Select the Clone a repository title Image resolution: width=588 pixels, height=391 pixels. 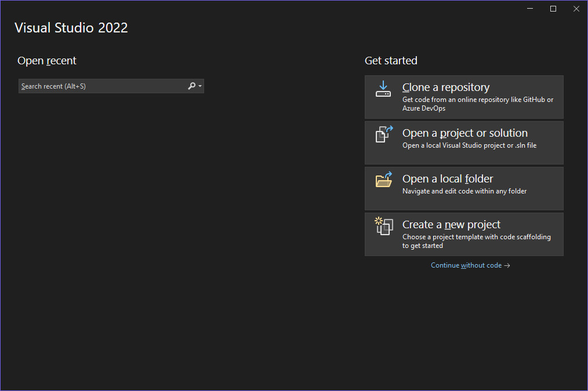pyautogui.click(x=446, y=87)
